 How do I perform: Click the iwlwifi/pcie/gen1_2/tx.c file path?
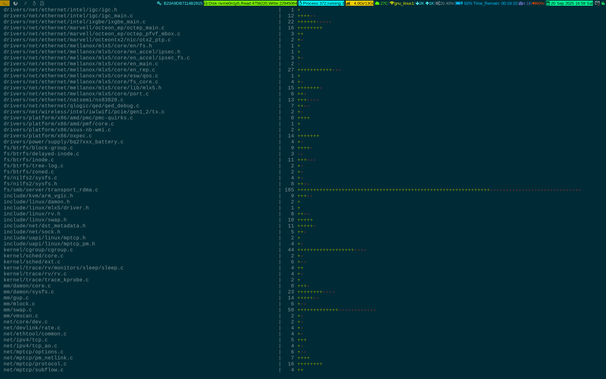pos(84,112)
